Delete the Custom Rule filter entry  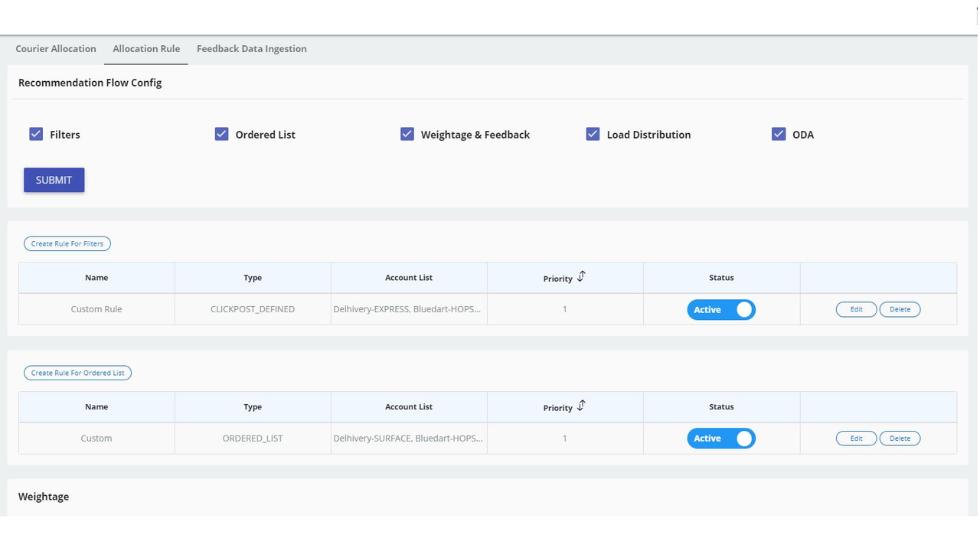tap(900, 309)
